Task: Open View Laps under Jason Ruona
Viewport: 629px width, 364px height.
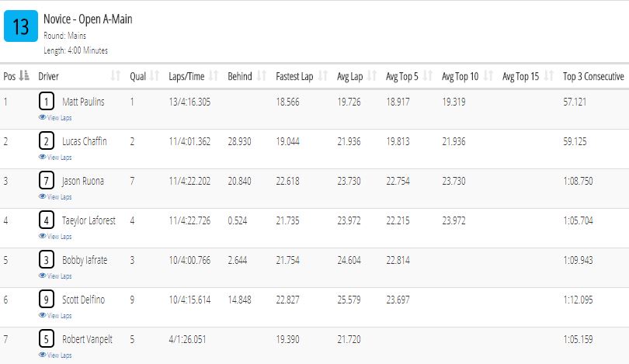Action: click(x=55, y=197)
